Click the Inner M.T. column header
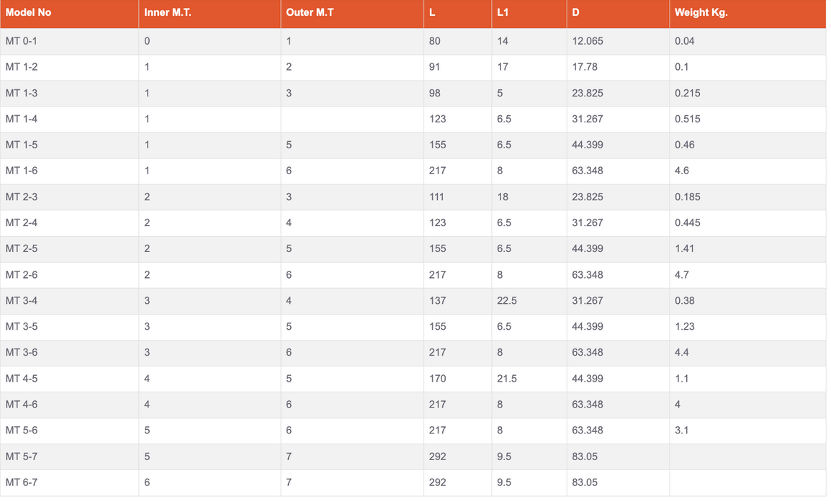This screenshot has height=504, width=831. 167,13
